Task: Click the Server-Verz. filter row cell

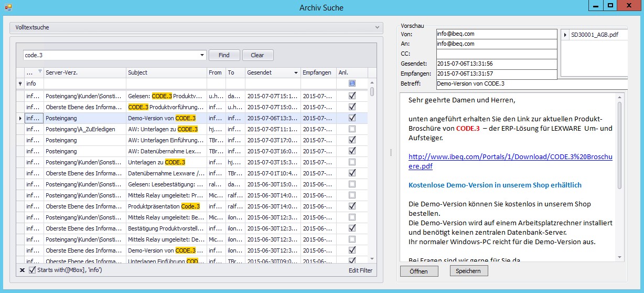Action: [84, 83]
